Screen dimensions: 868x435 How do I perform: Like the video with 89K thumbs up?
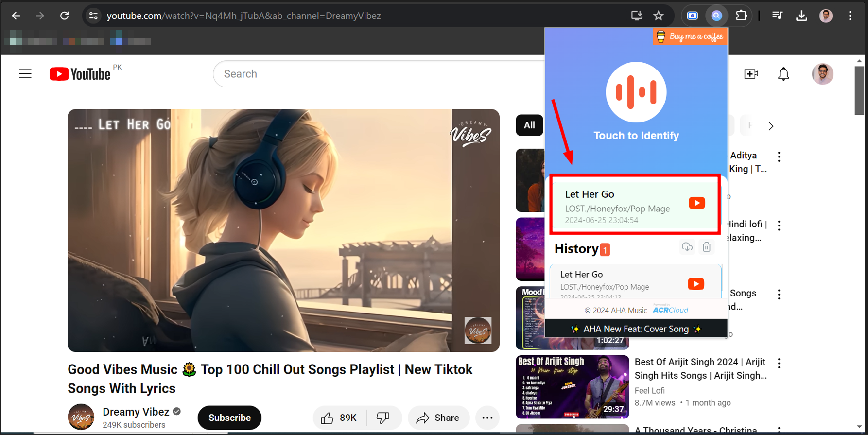pos(339,418)
